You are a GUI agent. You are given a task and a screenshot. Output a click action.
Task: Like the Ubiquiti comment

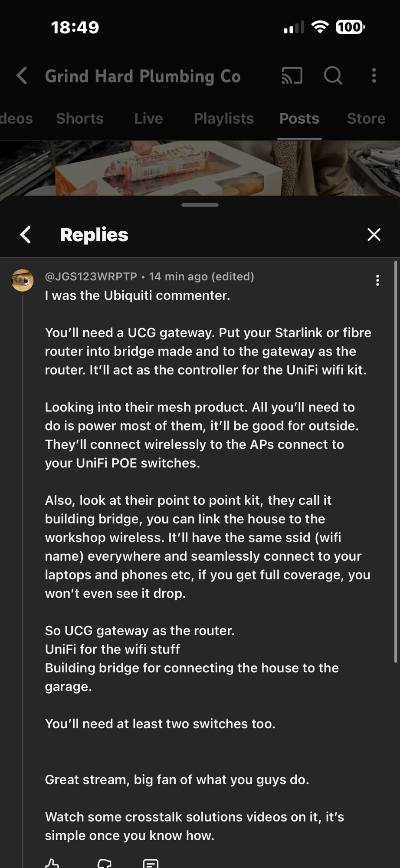52,863
